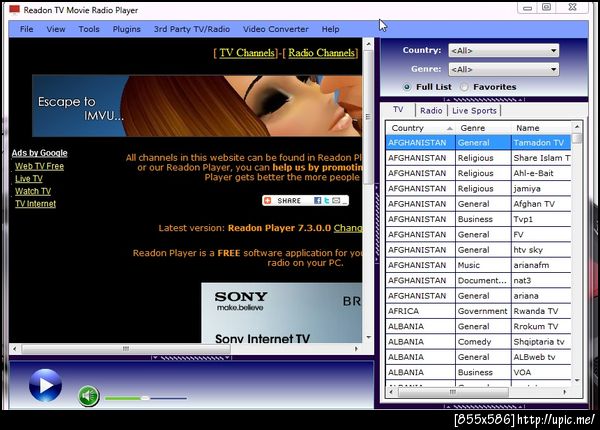Select the Afghan TV channel row
The image size is (600, 430).
point(478,204)
